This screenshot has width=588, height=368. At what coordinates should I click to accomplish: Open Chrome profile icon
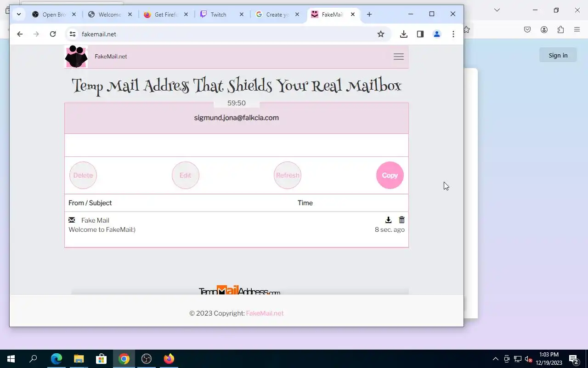click(x=437, y=34)
